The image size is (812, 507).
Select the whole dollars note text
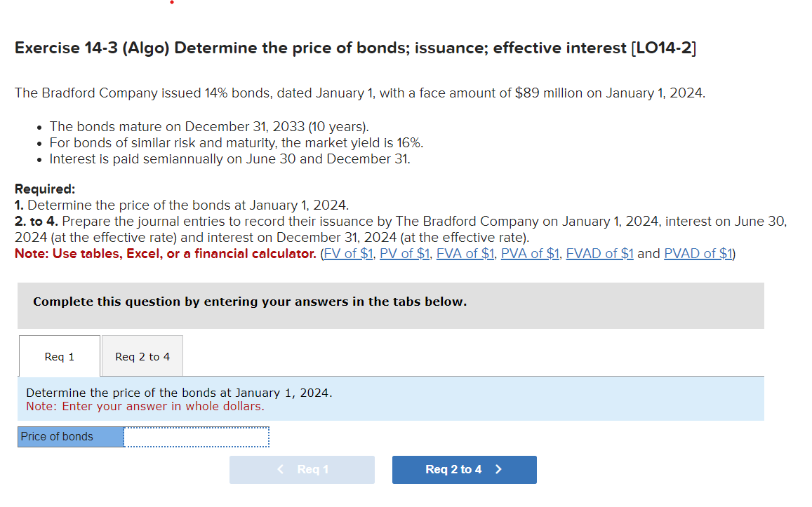143,406
